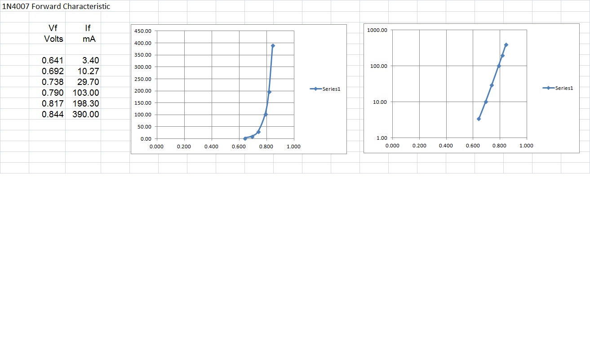Click the 0.00 vertical axis label on linear chart
This screenshot has height=364, width=590.
tap(146, 139)
